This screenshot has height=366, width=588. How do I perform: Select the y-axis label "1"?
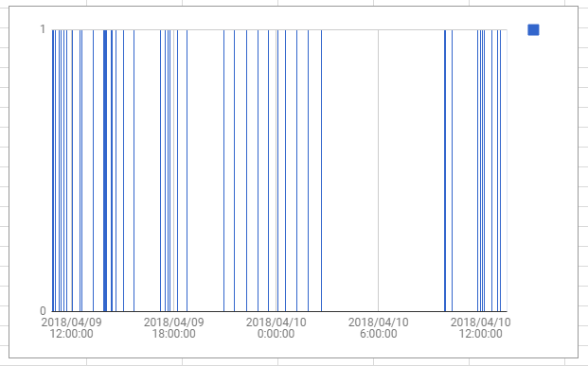43,29
